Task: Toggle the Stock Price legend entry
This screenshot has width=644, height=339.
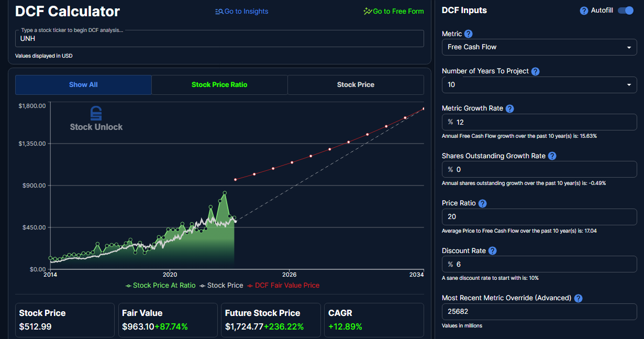Action: 221,286
